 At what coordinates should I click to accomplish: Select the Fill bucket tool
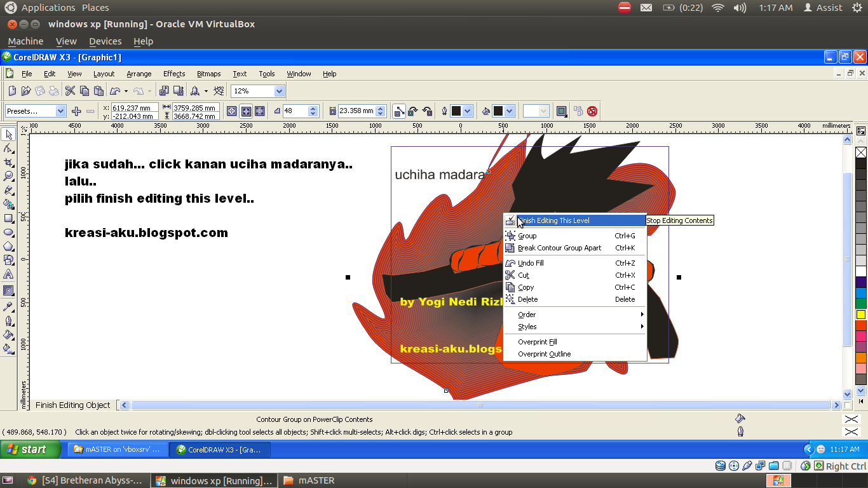coord(9,334)
